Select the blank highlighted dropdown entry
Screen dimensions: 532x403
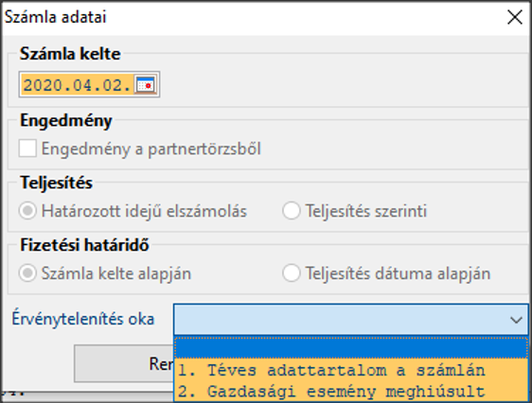pos(351,348)
